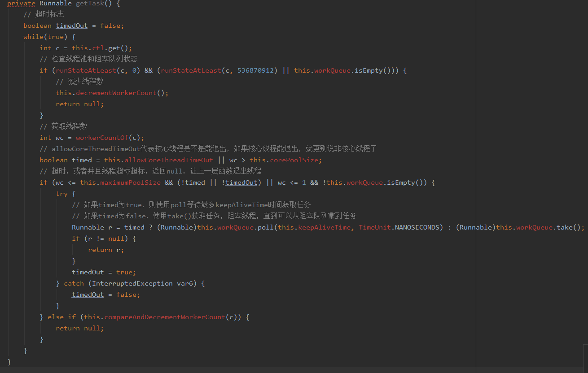
Task: Click the NANOSECONDS constant
Action: tap(417, 227)
